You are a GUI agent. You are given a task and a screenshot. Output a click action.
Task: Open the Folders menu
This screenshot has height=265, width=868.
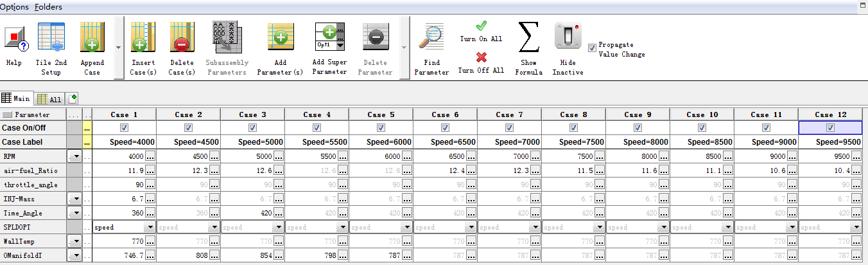click(49, 6)
